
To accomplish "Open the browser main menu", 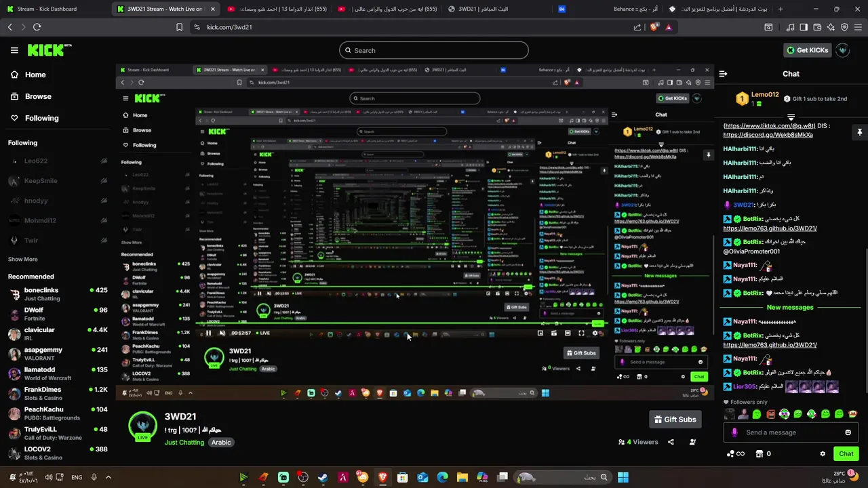I will (x=858, y=27).
